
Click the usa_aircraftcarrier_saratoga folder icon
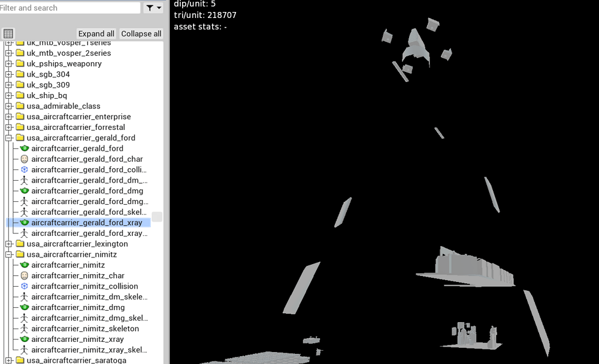click(20, 360)
